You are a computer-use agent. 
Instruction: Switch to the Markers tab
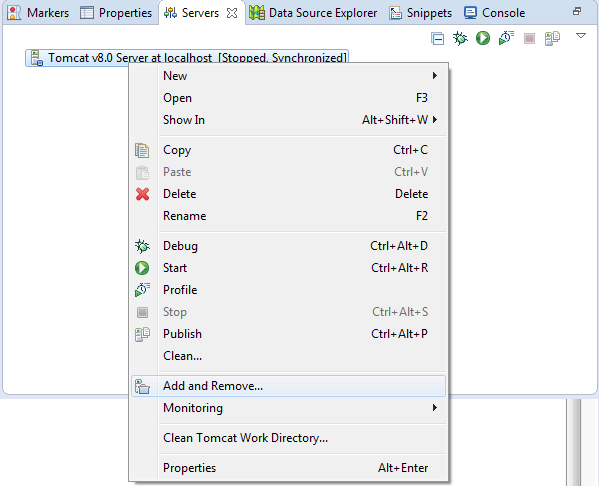[x=38, y=13]
